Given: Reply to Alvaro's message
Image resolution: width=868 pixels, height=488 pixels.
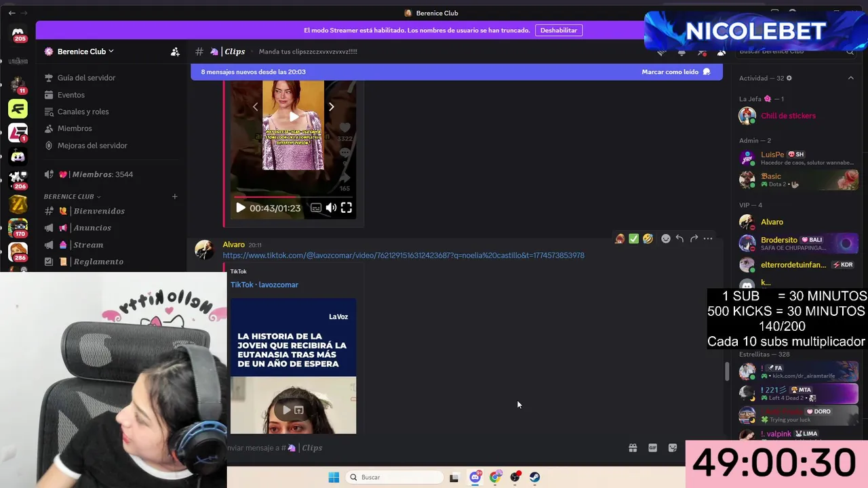Looking at the screenshot, I should pos(679,239).
